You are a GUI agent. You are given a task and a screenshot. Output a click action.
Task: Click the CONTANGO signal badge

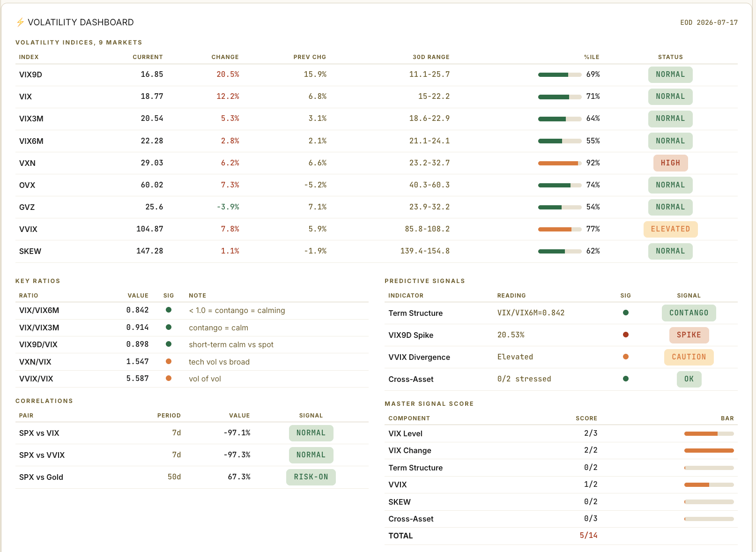689,313
